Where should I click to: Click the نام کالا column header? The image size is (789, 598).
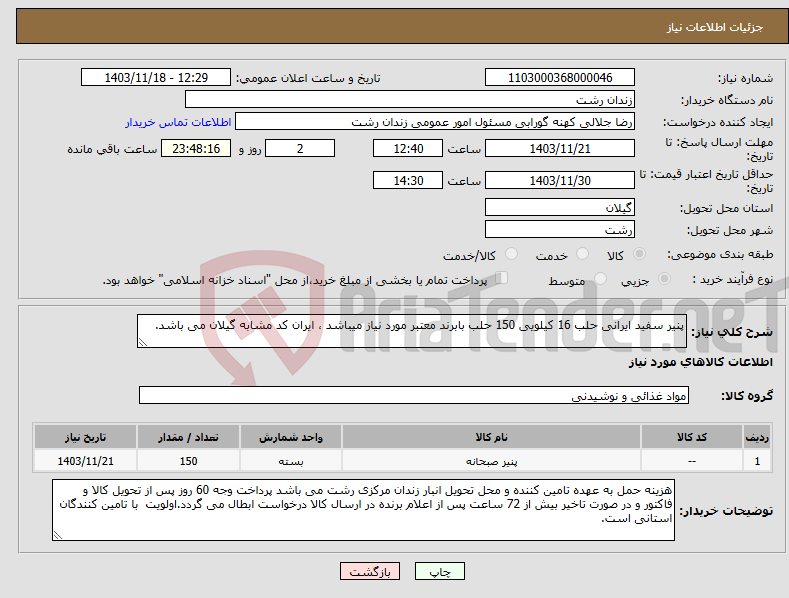pyautogui.click(x=491, y=437)
